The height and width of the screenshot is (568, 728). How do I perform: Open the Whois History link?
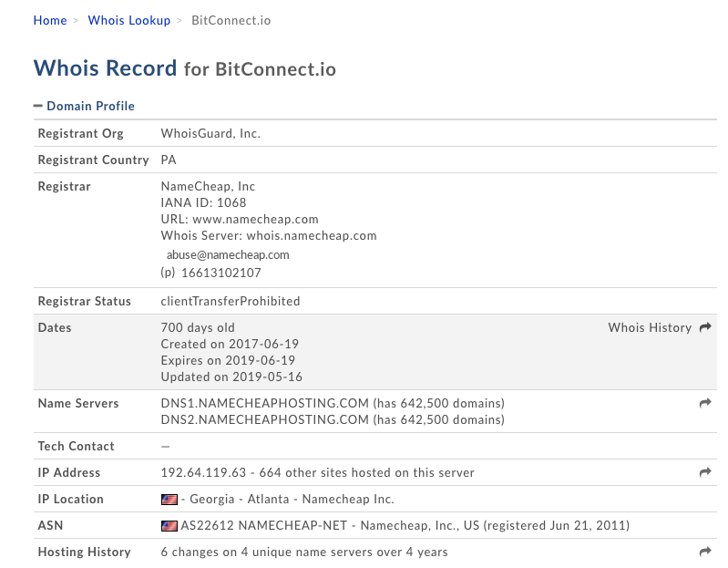pyautogui.click(x=650, y=327)
